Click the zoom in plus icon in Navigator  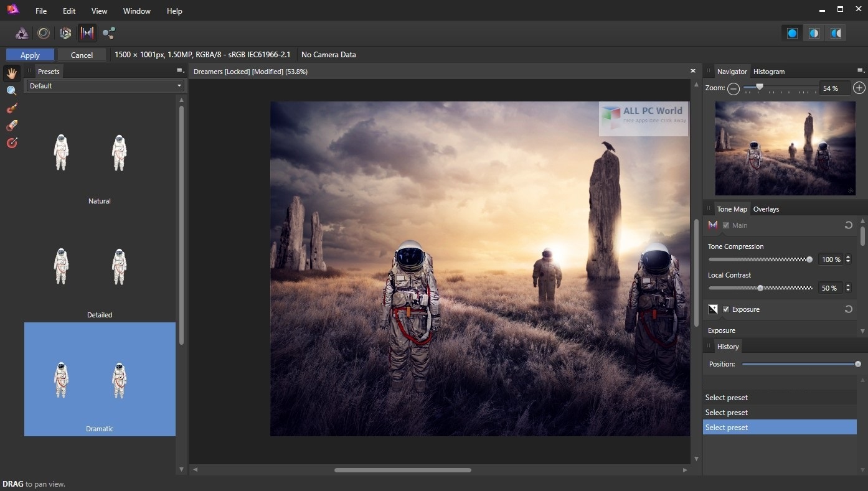click(859, 88)
